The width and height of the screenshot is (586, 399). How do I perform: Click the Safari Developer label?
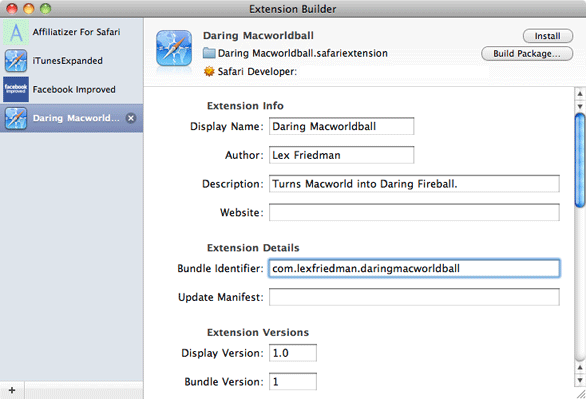point(257,71)
